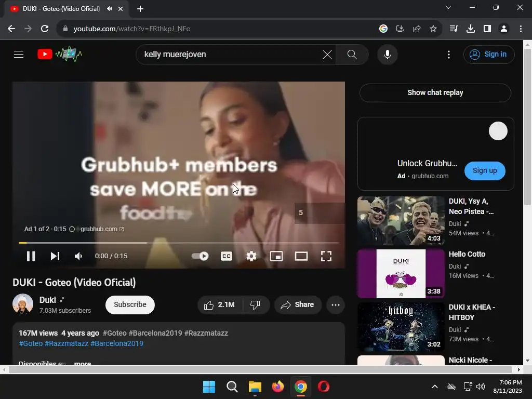The height and width of the screenshot is (399, 532).
Task: Open the ad info icon
Action: pyautogui.click(x=72, y=229)
